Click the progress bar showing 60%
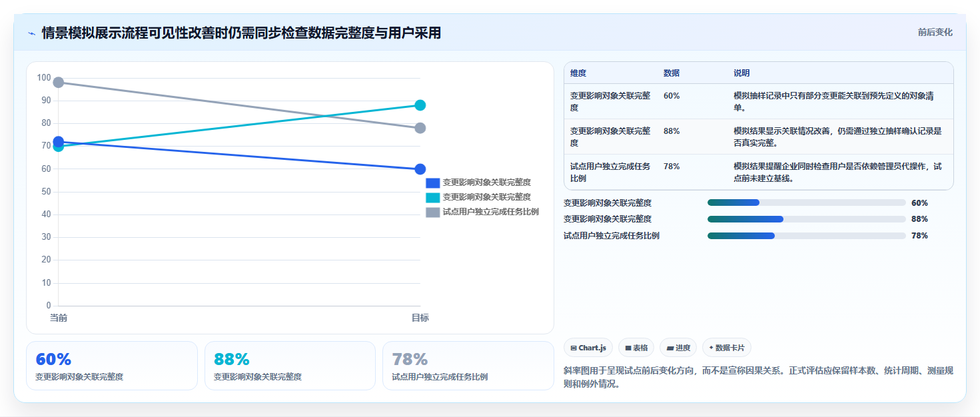The width and height of the screenshot is (980, 417). [806, 203]
